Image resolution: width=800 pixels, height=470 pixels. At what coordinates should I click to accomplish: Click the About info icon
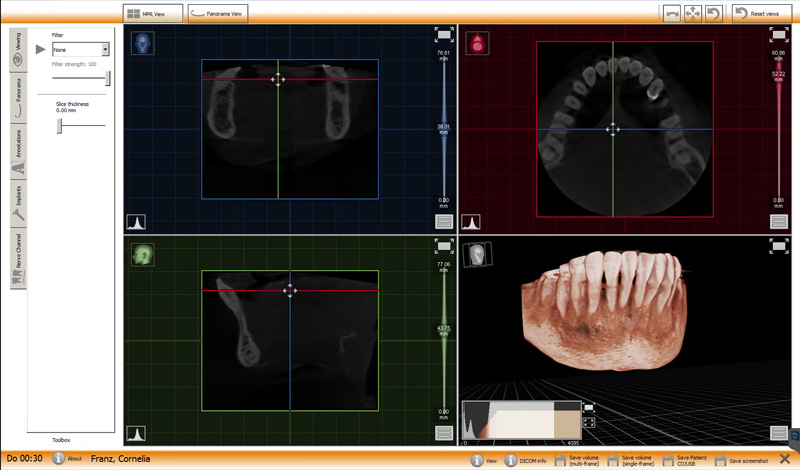60,458
